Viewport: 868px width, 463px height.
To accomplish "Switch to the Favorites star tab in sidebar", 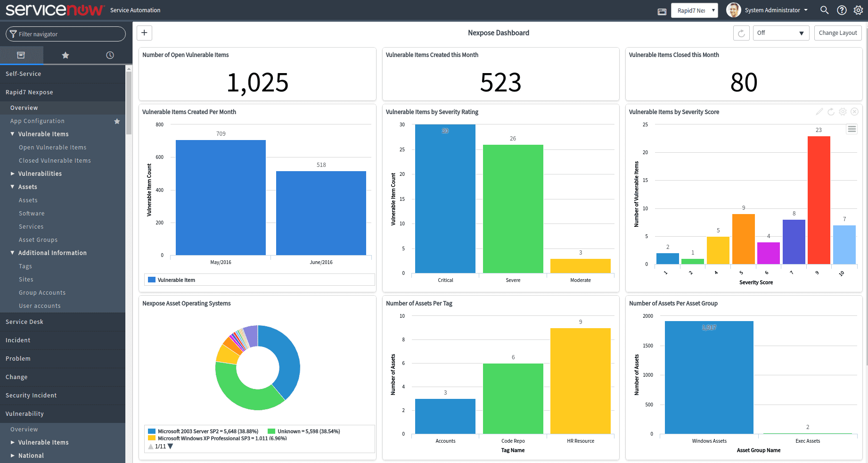I will point(65,55).
